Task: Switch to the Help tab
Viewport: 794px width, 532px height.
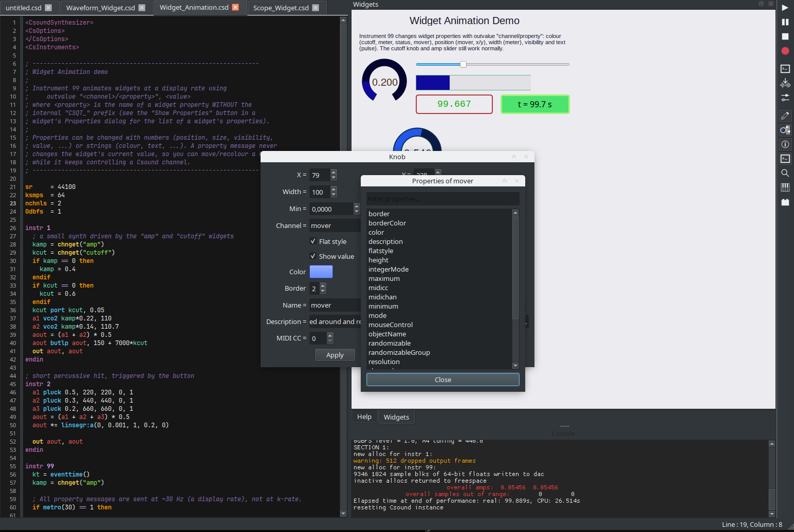Action: pyautogui.click(x=364, y=416)
